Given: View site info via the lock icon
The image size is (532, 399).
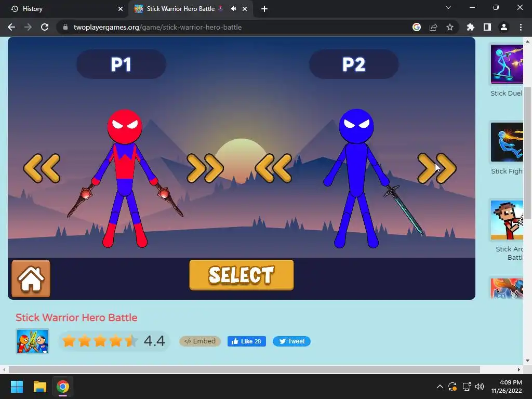Looking at the screenshot, I should [x=65, y=27].
